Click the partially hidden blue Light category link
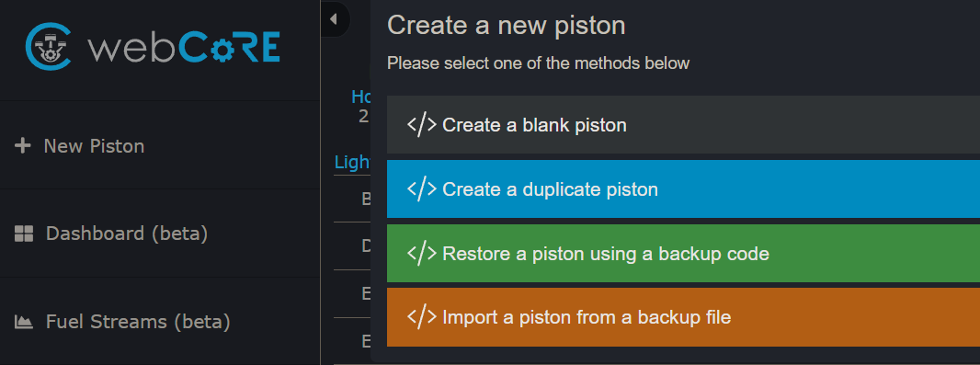 [x=352, y=163]
